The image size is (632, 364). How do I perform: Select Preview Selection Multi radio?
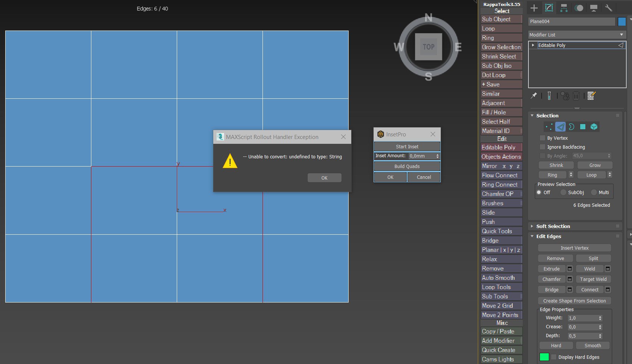coord(594,192)
